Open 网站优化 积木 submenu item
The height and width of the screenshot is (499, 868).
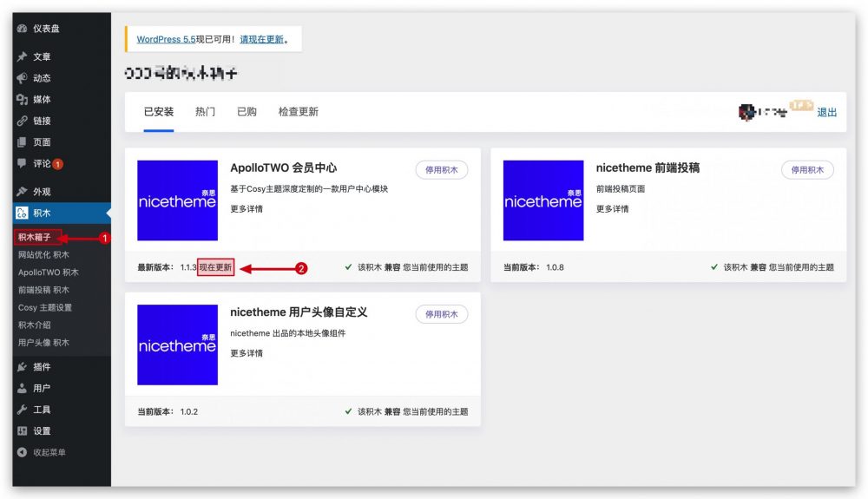point(43,255)
